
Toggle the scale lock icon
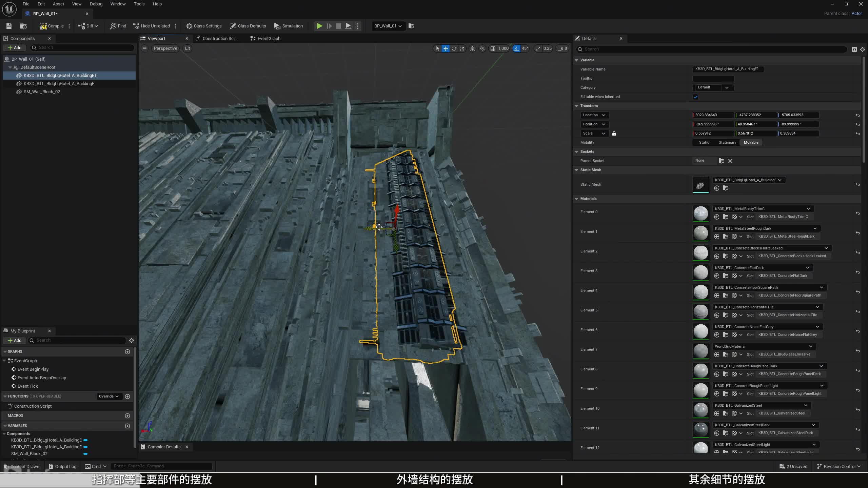click(614, 134)
